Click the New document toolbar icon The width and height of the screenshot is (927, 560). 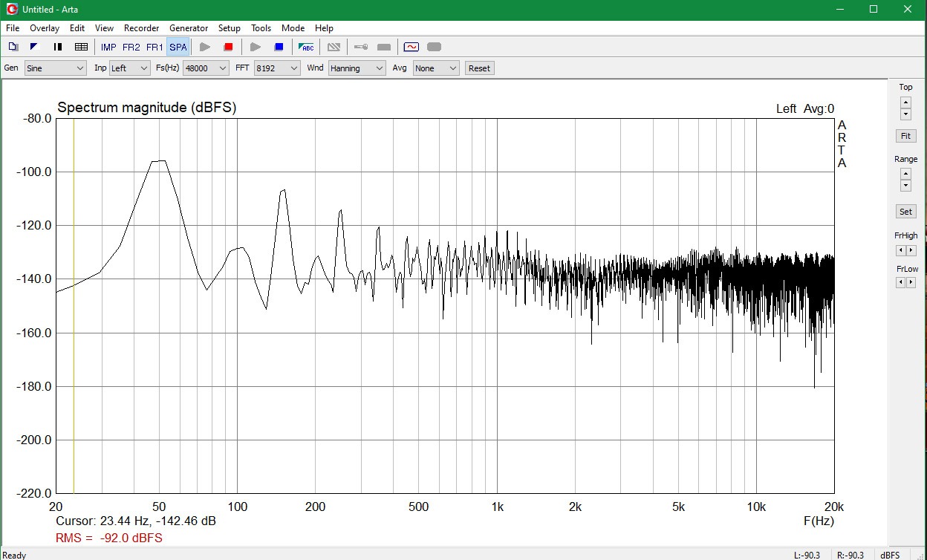pyautogui.click(x=13, y=47)
